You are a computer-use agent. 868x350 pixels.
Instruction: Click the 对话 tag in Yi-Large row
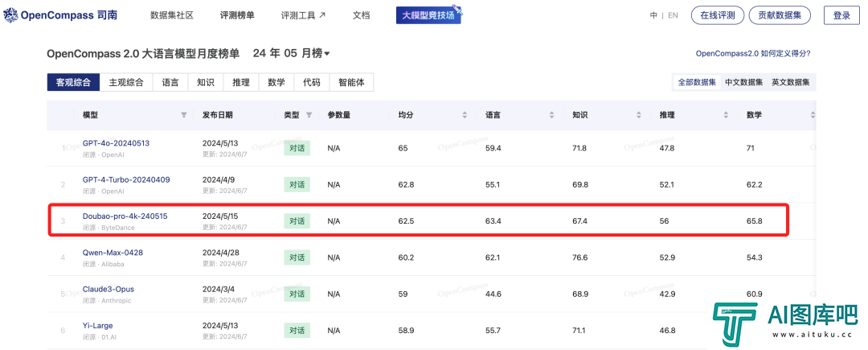297,331
